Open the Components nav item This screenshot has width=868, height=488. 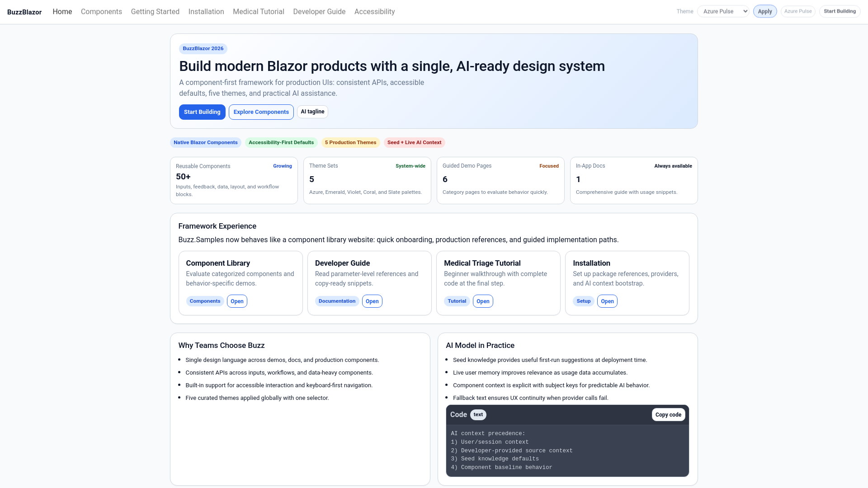point(101,12)
